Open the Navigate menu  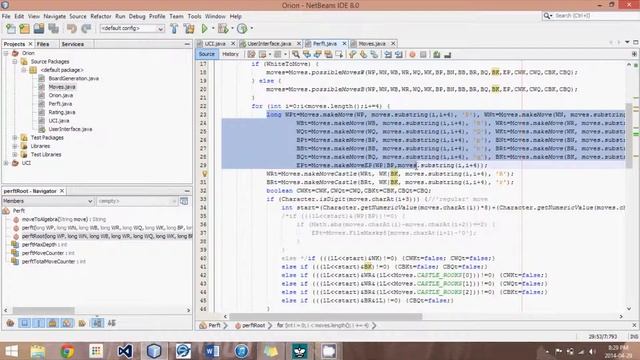point(54,16)
